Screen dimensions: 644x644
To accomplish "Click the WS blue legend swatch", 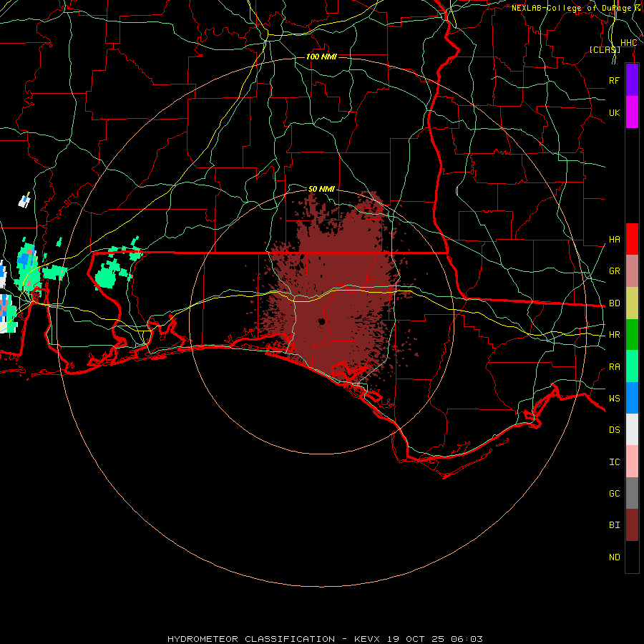I will 632,398.
